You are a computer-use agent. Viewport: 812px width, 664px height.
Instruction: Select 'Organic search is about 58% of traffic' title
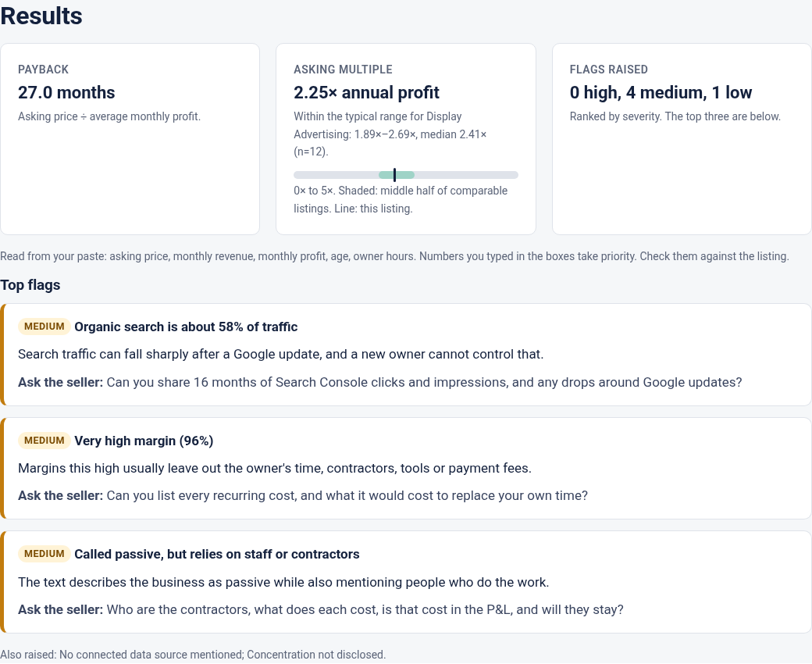click(x=186, y=327)
